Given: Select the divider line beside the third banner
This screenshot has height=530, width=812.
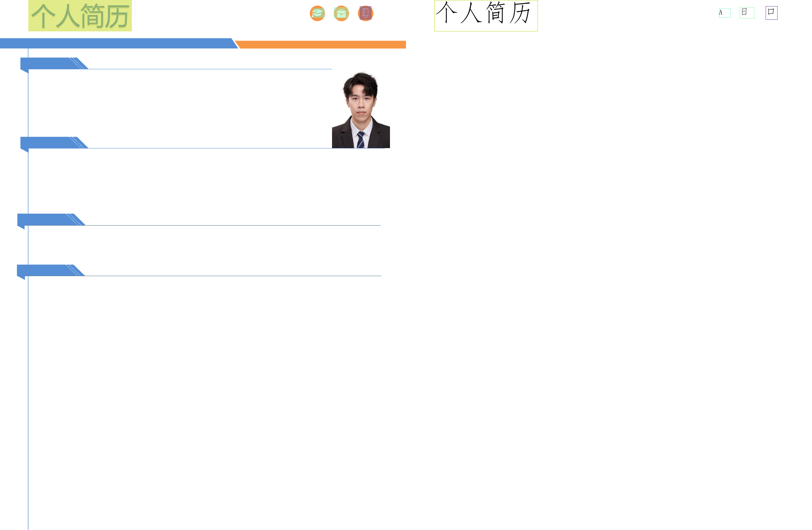Looking at the screenshot, I should click(x=232, y=225).
